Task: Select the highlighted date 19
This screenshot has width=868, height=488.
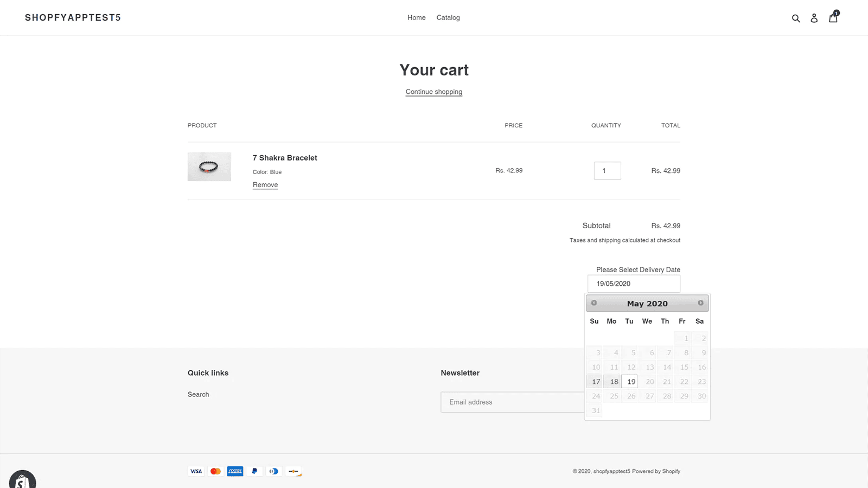Action: [629, 381]
